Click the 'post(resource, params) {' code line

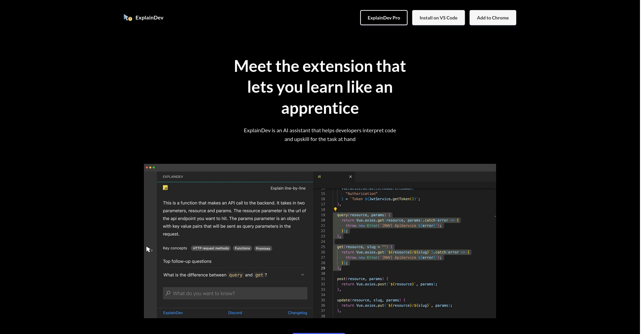[x=363, y=279]
